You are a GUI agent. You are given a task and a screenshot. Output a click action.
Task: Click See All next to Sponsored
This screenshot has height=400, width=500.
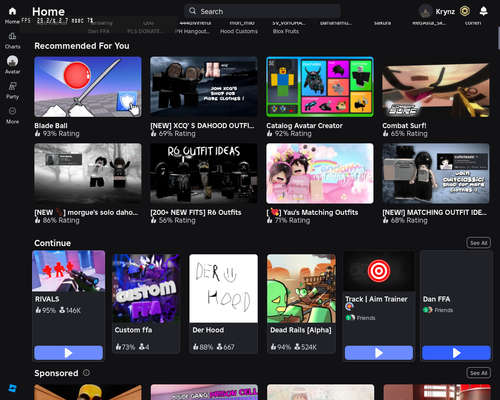[478, 373]
